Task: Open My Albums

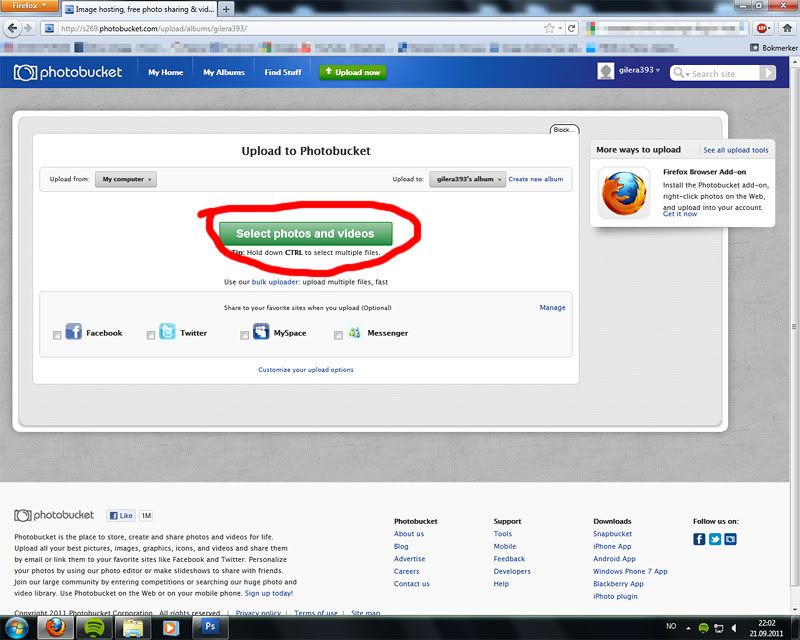Action: tap(224, 72)
